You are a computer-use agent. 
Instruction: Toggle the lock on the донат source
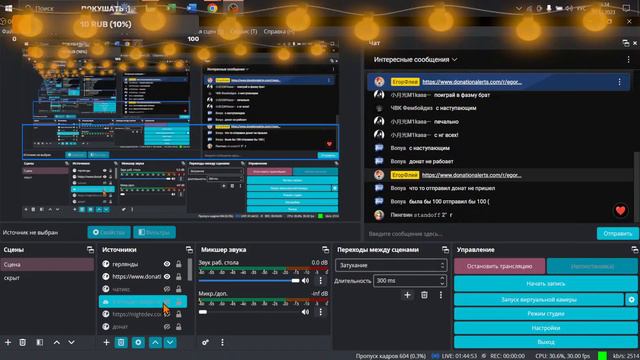pyautogui.click(x=179, y=327)
